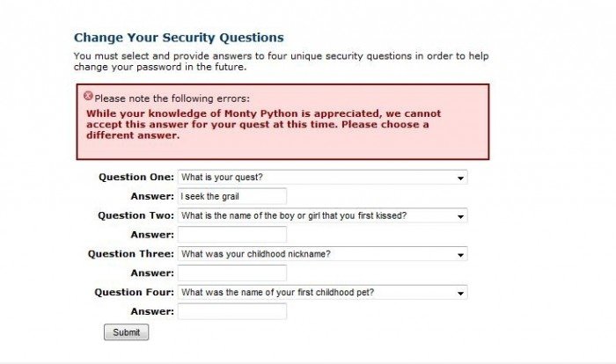
Task: Click 'Please note the following errors' text
Action: pyautogui.click(x=172, y=98)
